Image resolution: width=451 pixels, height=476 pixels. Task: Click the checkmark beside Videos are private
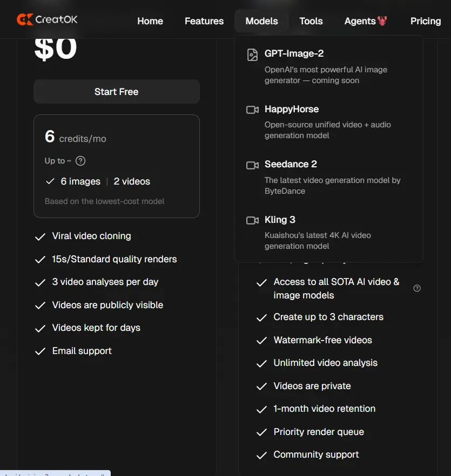click(261, 386)
